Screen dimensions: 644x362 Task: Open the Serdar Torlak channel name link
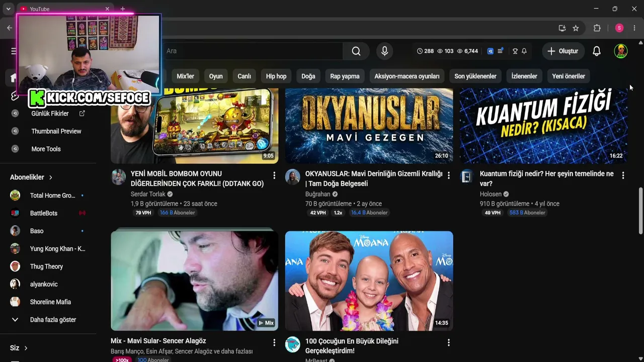[x=148, y=194]
